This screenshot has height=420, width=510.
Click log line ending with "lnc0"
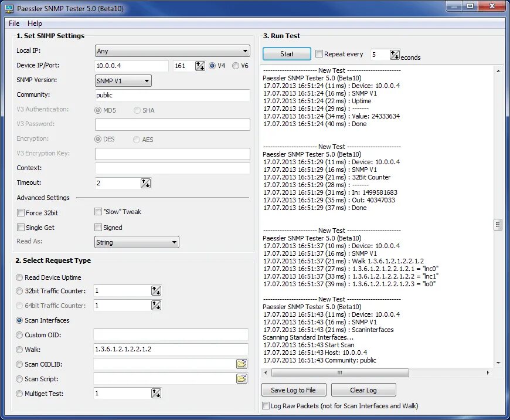pyautogui.click(x=351, y=269)
